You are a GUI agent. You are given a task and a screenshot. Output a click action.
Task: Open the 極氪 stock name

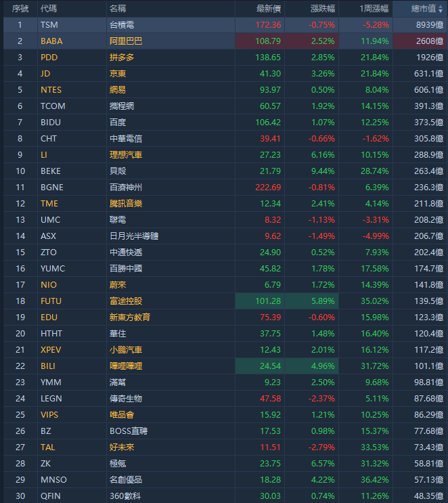(117, 464)
